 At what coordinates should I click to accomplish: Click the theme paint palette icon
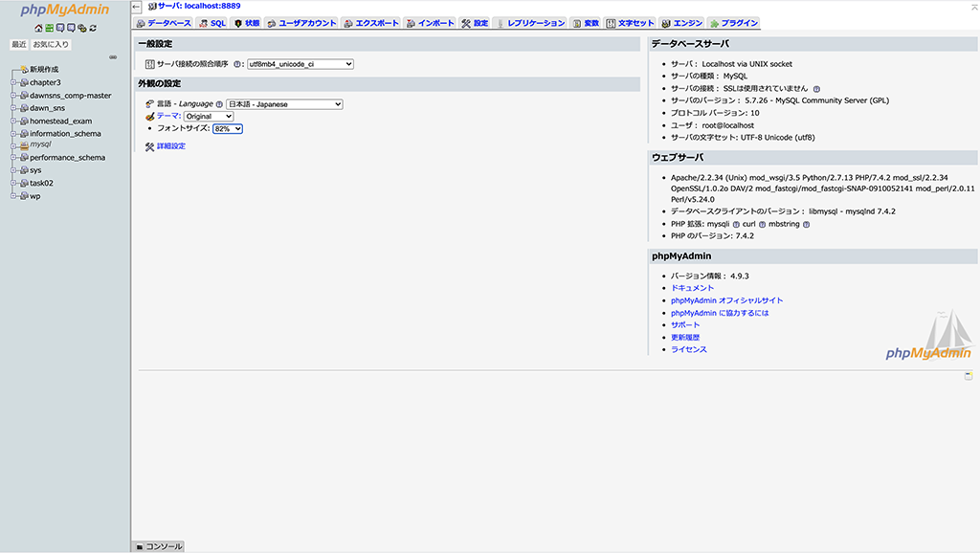[x=149, y=116]
